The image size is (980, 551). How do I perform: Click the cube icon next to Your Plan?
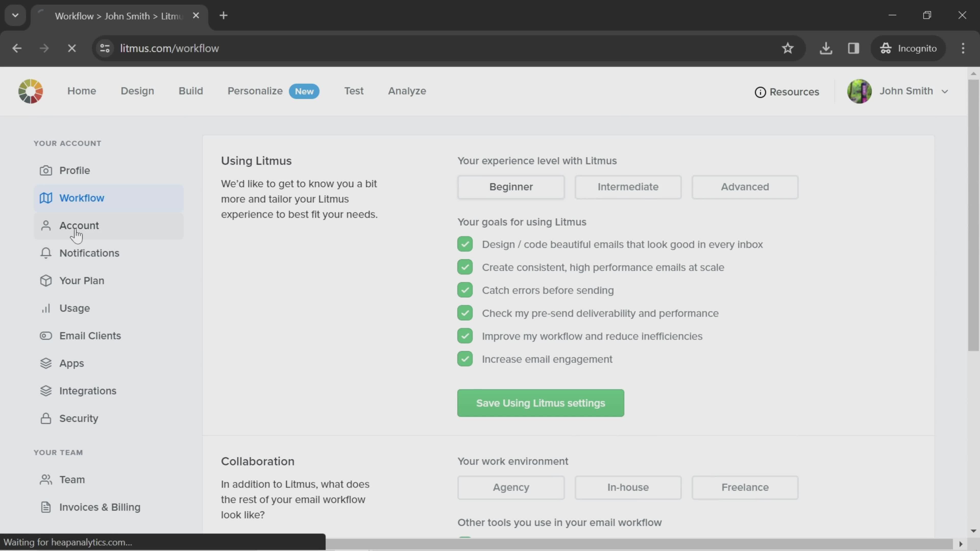pyautogui.click(x=46, y=281)
